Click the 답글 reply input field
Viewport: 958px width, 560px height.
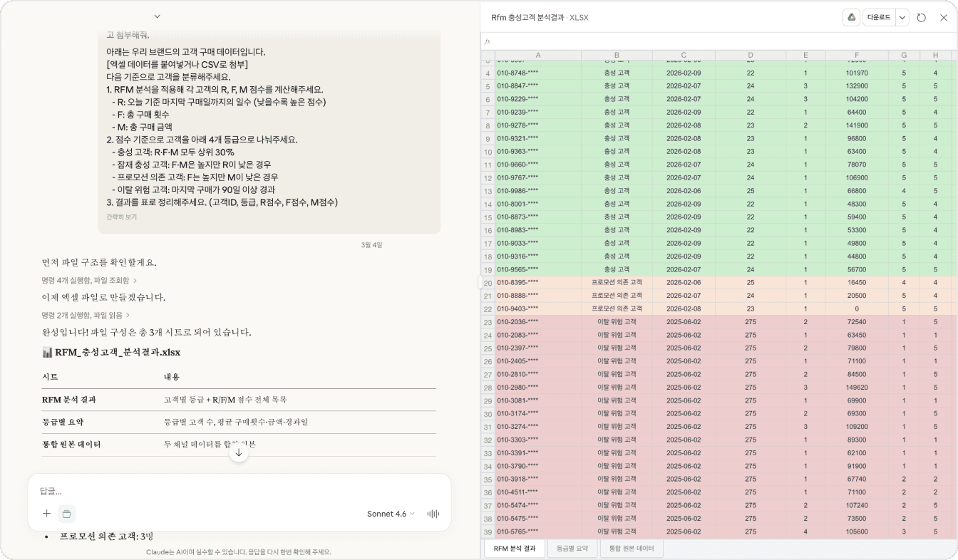[239, 492]
